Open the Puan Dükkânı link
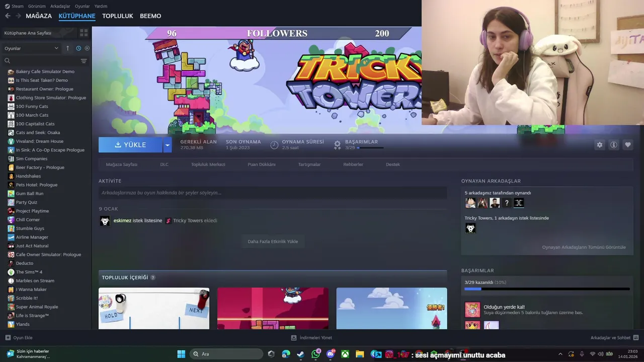This screenshot has height=362, width=644. pos(262,164)
